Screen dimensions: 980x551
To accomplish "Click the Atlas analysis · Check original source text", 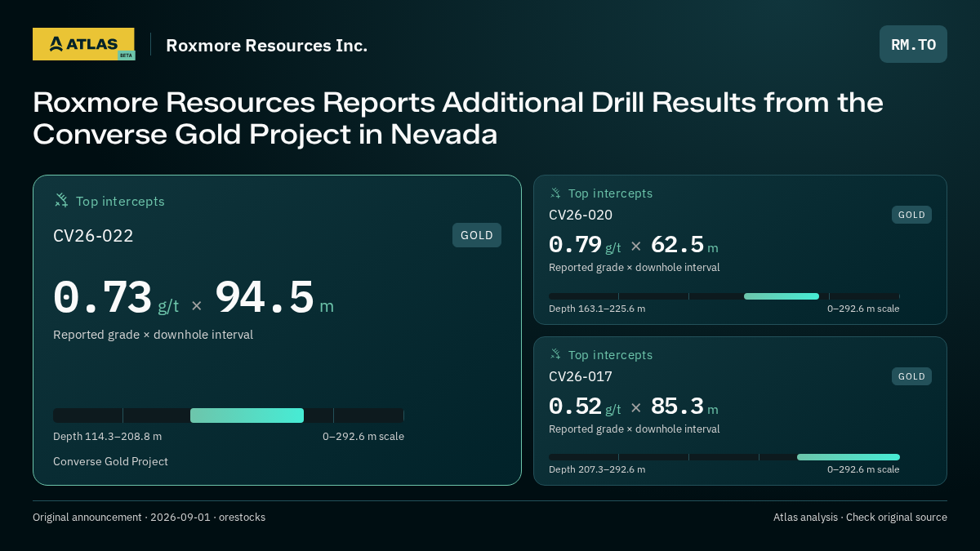I will 860,517.
